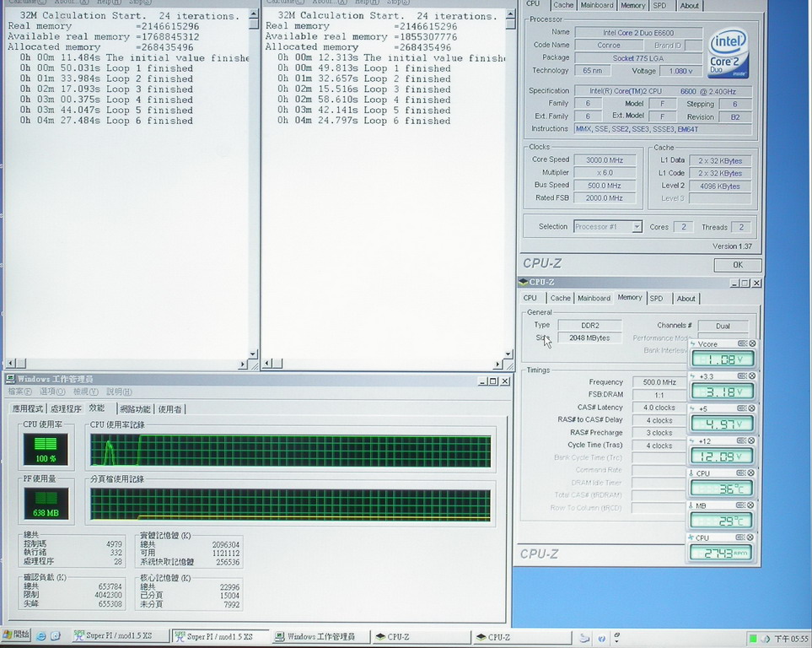Open the +12 widget settings icon
The width and height of the screenshot is (812, 648).
point(742,440)
